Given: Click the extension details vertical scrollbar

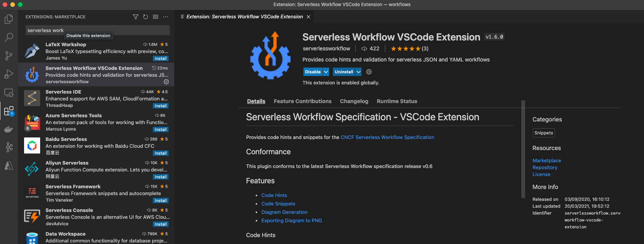Looking at the screenshot, I should pyautogui.click(x=523, y=149).
